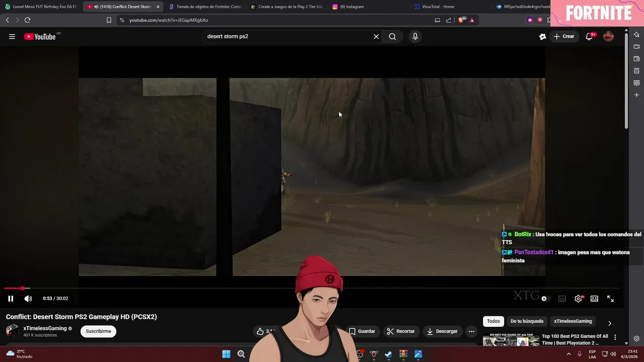
Task: Open the account avatar menu
Action: [x=608, y=36]
